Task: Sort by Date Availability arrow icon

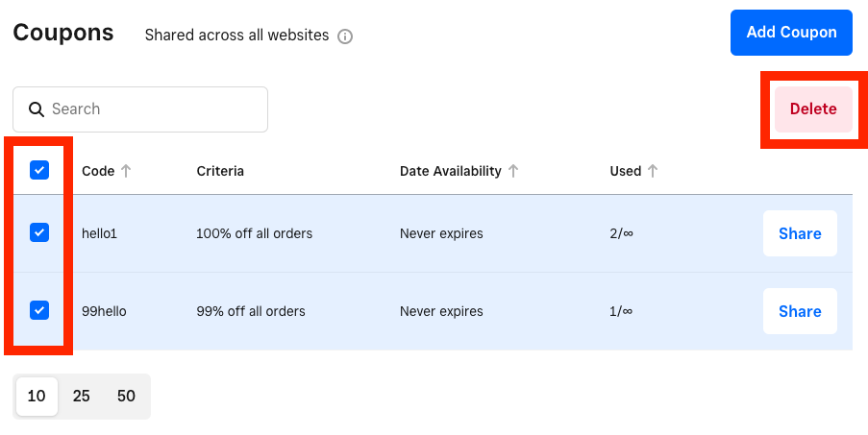Action: [x=513, y=171]
